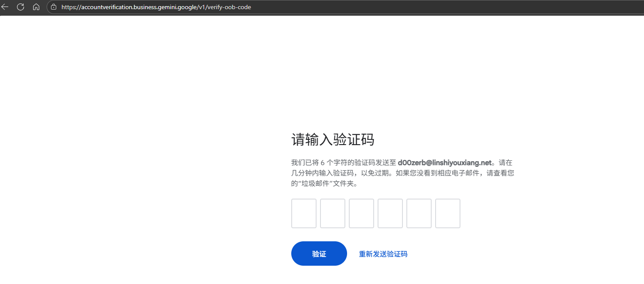Click the 重新发送验证码 link
This screenshot has width=644, height=284.
(383, 254)
